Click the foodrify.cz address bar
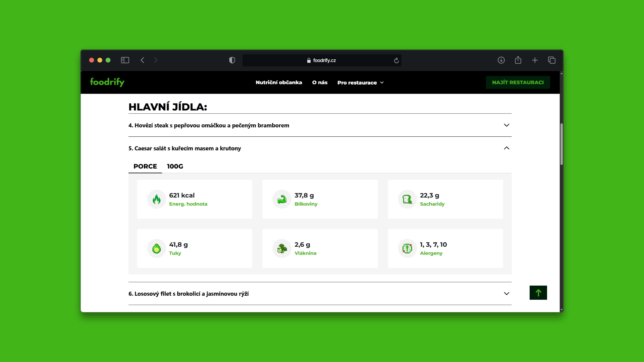This screenshot has width=644, height=362. tap(322, 60)
